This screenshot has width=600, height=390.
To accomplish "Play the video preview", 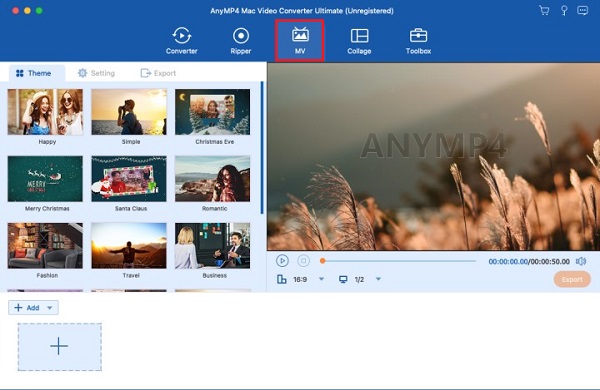I will (282, 261).
